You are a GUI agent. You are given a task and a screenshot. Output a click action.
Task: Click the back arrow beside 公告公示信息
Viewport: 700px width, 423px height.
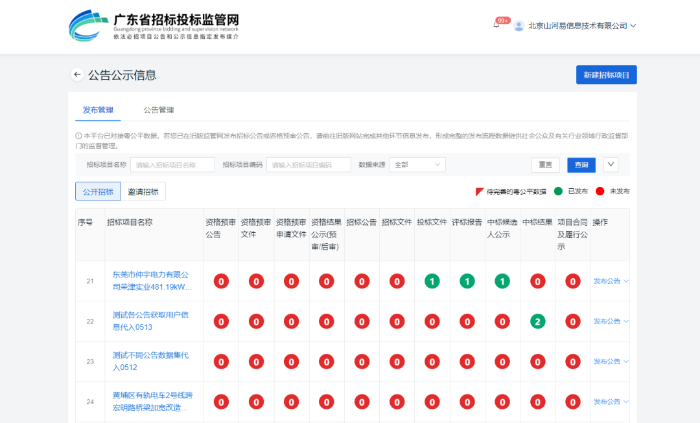coord(76,75)
